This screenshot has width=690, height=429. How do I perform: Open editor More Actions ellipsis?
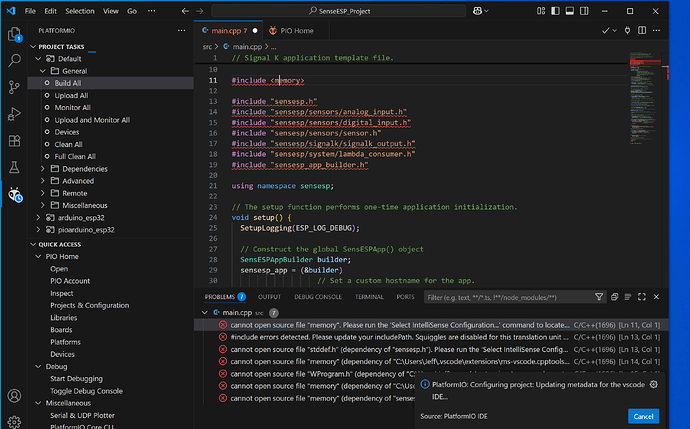tap(657, 30)
